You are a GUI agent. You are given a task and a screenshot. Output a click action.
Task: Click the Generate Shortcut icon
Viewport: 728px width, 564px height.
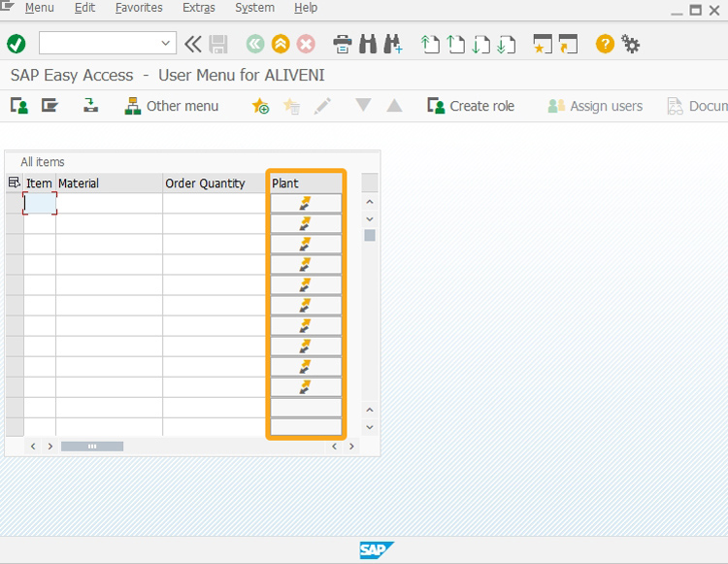point(568,44)
